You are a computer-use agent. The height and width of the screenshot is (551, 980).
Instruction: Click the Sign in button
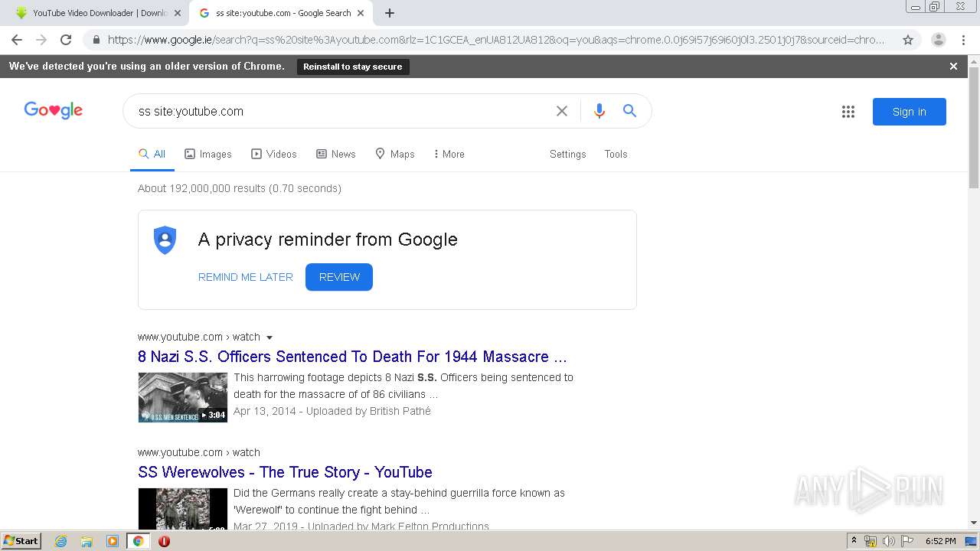click(x=910, y=112)
